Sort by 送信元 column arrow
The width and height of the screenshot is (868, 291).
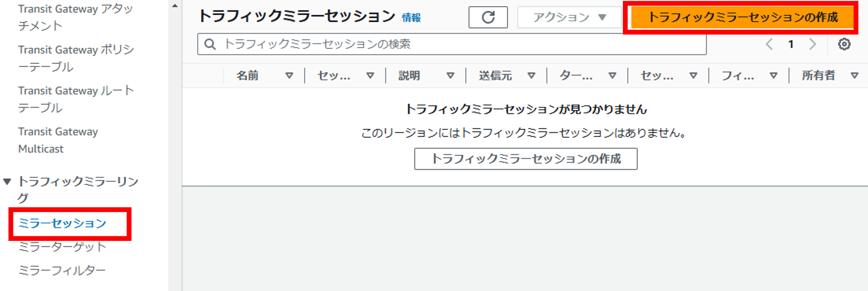(x=531, y=75)
